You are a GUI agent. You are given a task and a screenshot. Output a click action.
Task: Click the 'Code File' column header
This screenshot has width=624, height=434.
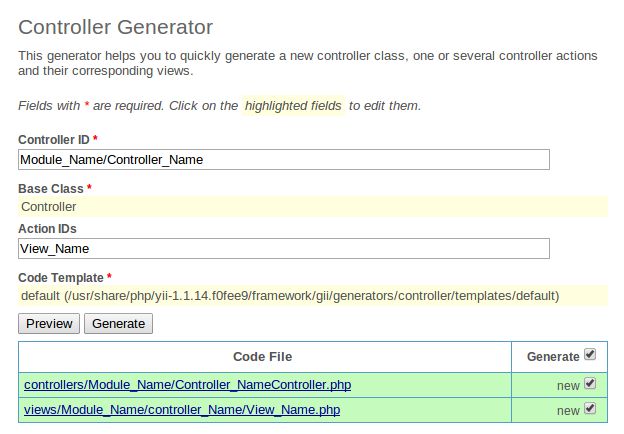point(263,356)
